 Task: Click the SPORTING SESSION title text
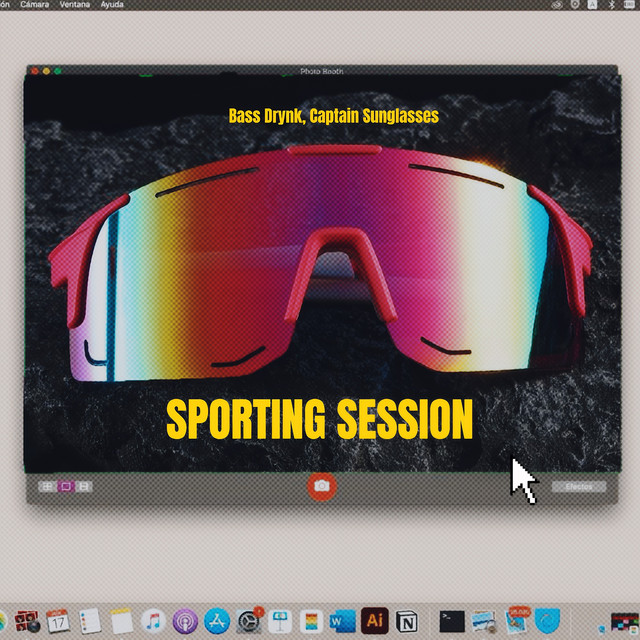point(319,419)
